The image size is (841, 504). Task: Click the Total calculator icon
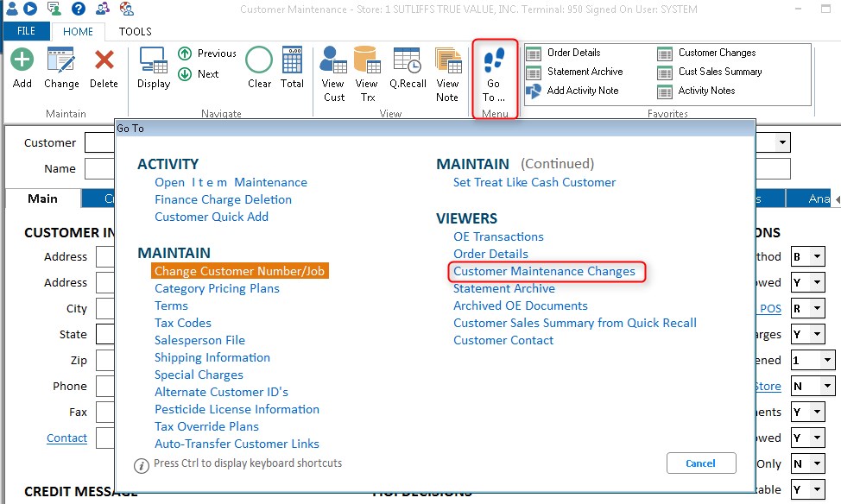point(292,61)
